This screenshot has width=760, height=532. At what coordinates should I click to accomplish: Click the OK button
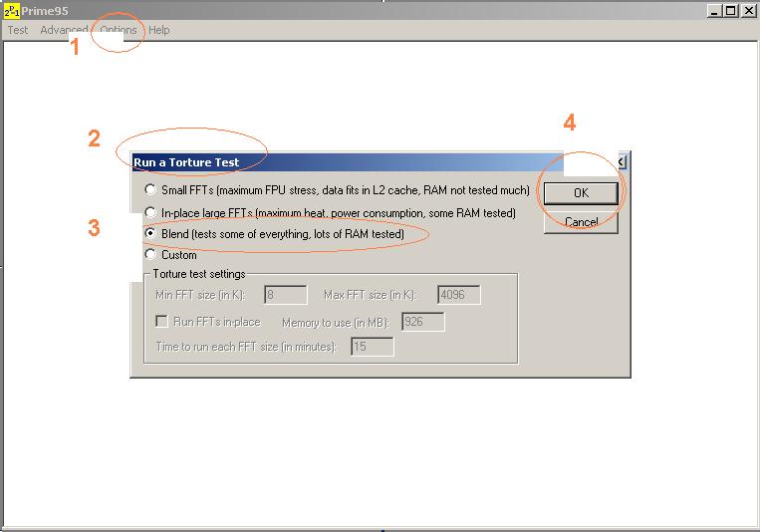pyautogui.click(x=581, y=193)
